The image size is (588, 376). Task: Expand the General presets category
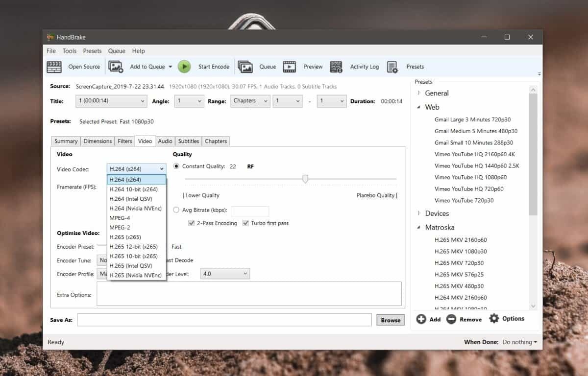(x=419, y=93)
